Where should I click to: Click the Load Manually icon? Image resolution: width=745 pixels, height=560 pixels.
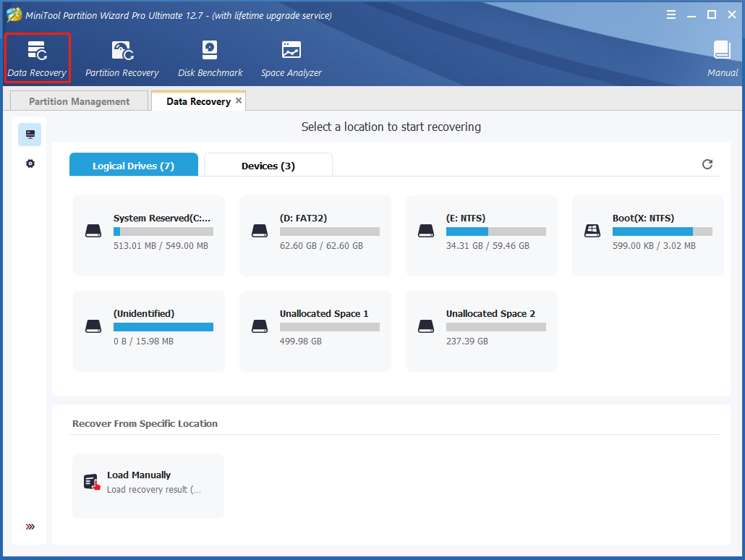coord(92,482)
